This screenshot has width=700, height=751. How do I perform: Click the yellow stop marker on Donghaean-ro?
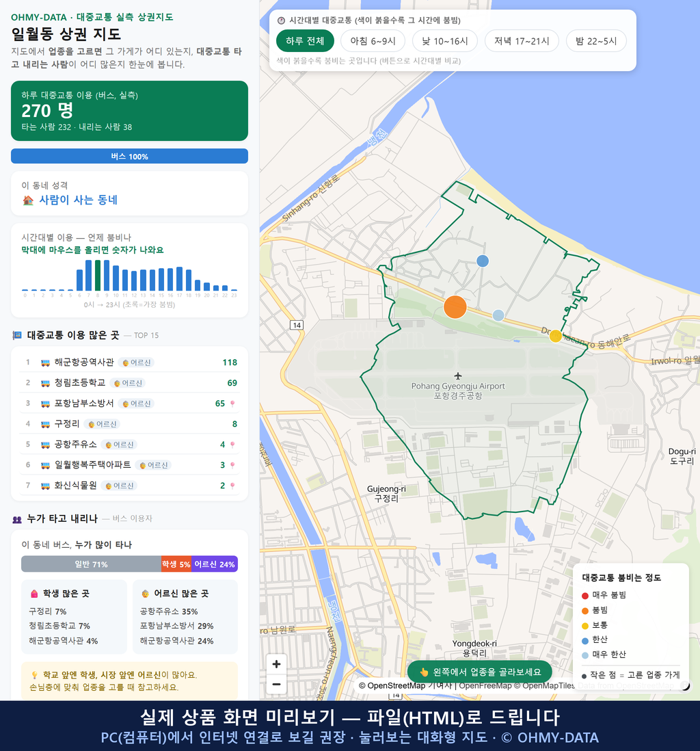click(x=555, y=336)
